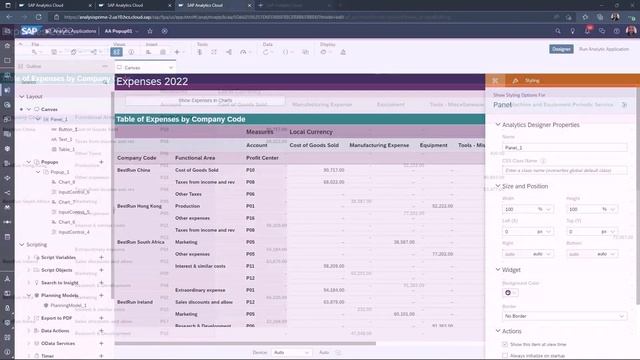Collapse the Size and Position section
640x360 pixels.
click(x=498, y=186)
